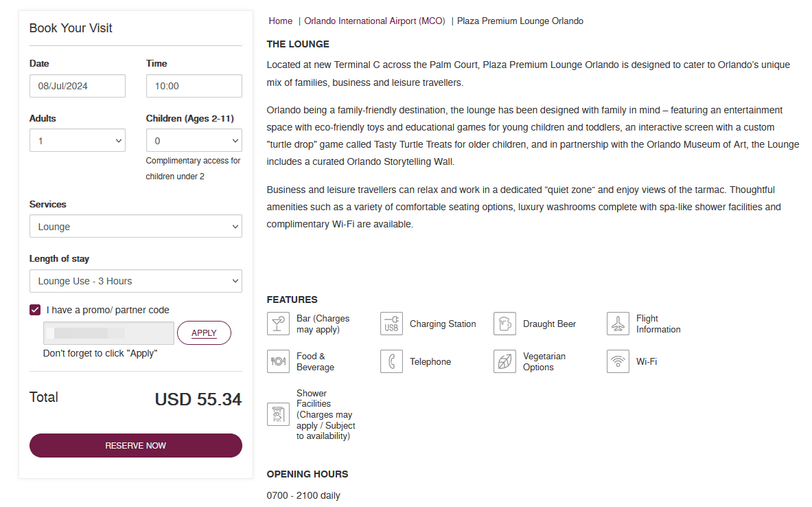Image resolution: width=812 pixels, height=507 pixels.
Task: Click the Reserve Now button
Action: (x=136, y=445)
